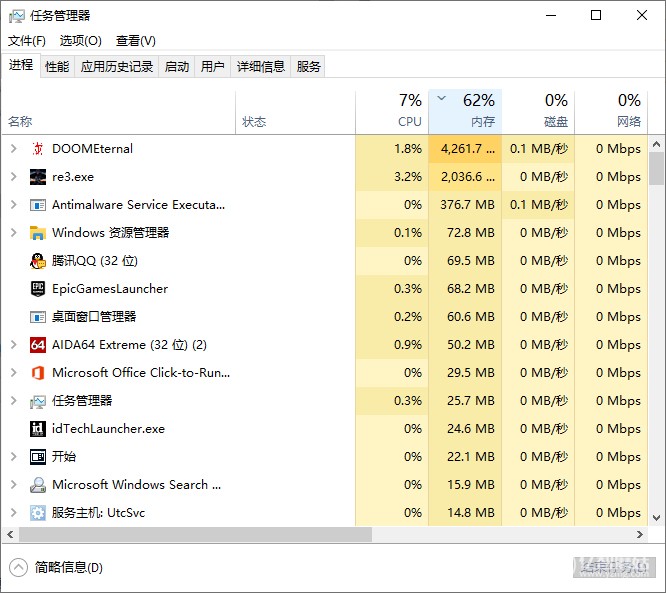Click the EpicGamesLauncher icon
The height and width of the screenshot is (593, 666).
[x=38, y=289]
